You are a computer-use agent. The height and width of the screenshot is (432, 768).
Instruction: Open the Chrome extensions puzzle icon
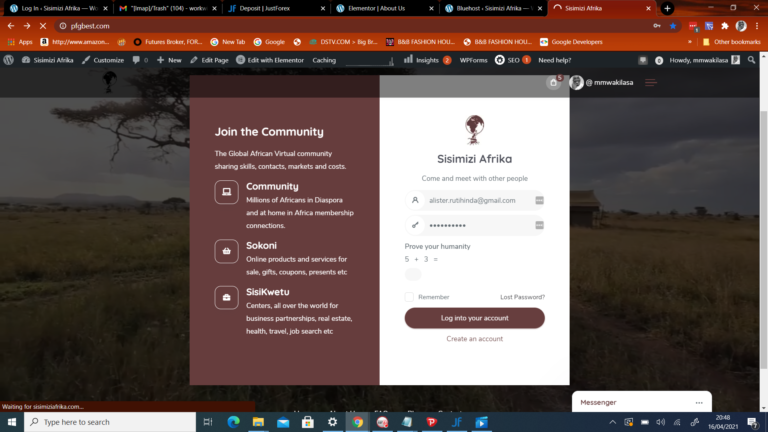[725, 26]
